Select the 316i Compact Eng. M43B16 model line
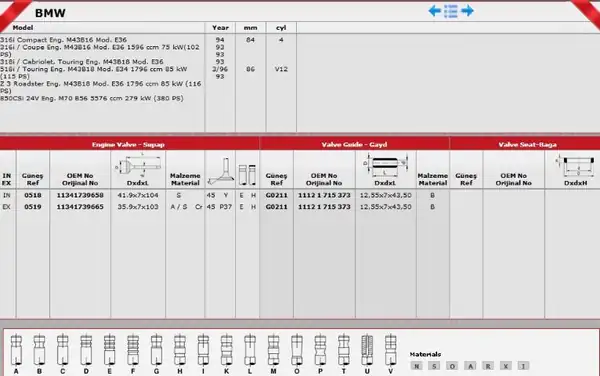This screenshot has height=376, width=600. click(64, 40)
